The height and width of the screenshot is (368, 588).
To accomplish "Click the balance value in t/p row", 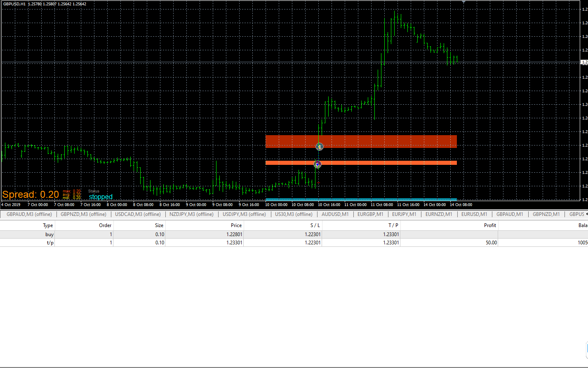I will coord(583,243).
